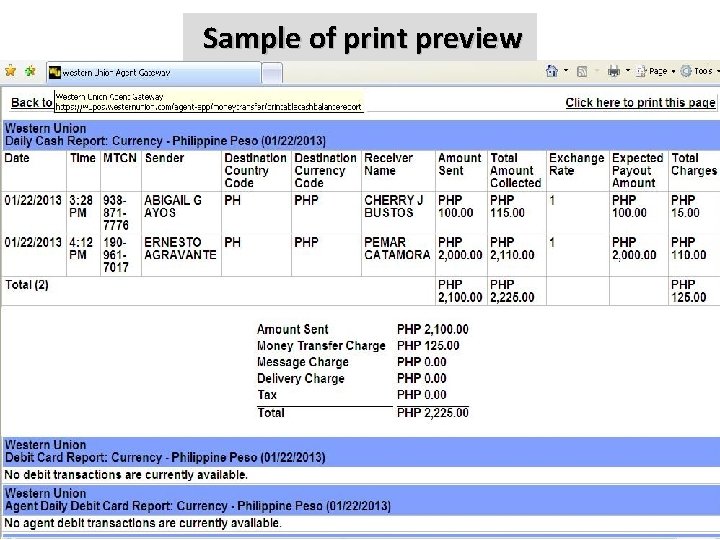Click No debit transactions are currently available text
720x540 pixels.
[126, 475]
